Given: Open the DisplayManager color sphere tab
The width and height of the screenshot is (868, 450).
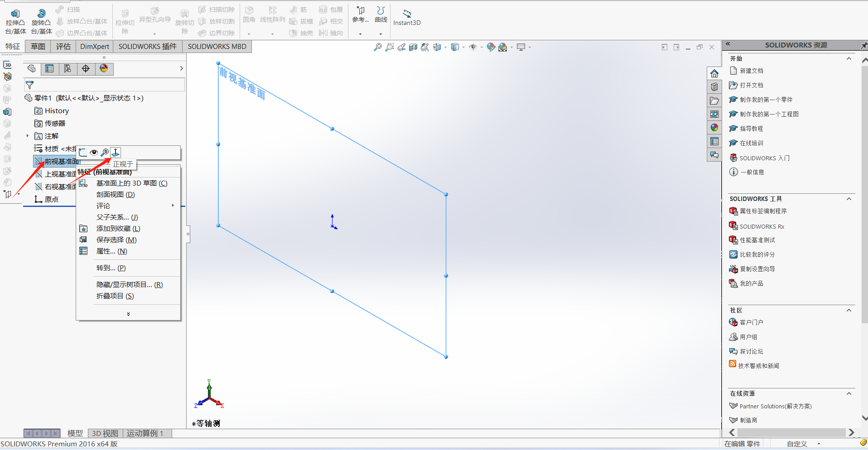Looking at the screenshot, I should point(104,68).
